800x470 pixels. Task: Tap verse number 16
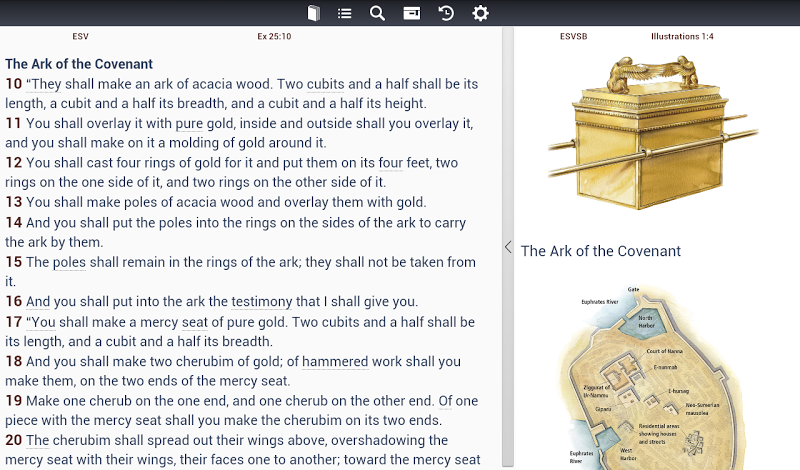pyautogui.click(x=14, y=301)
